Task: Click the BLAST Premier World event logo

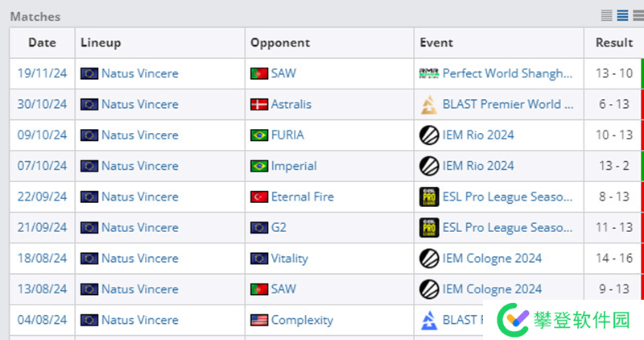Action: [x=429, y=104]
